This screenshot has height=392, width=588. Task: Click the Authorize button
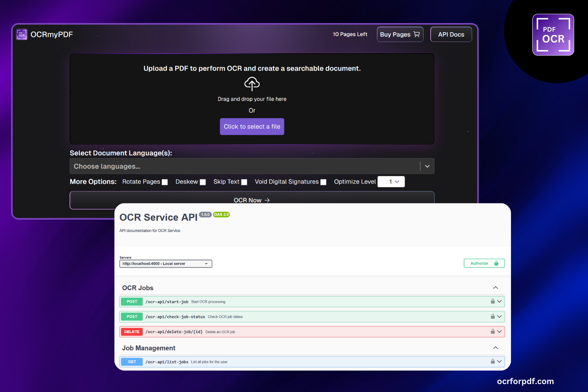tap(484, 263)
